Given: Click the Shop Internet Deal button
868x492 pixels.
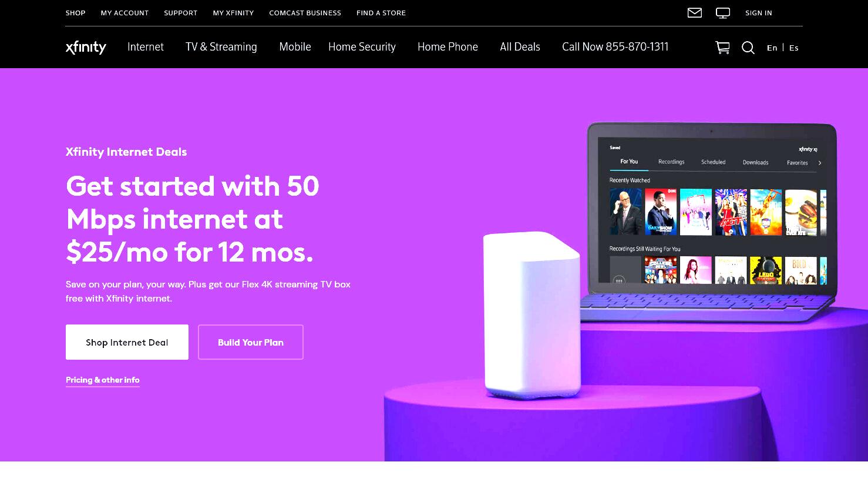Looking at the screenshot, I should pos(127,342).
